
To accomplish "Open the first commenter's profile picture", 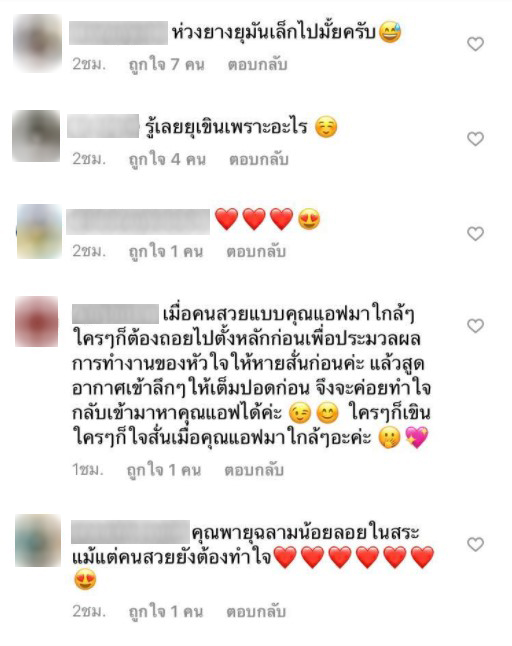I will pos(37,43).
